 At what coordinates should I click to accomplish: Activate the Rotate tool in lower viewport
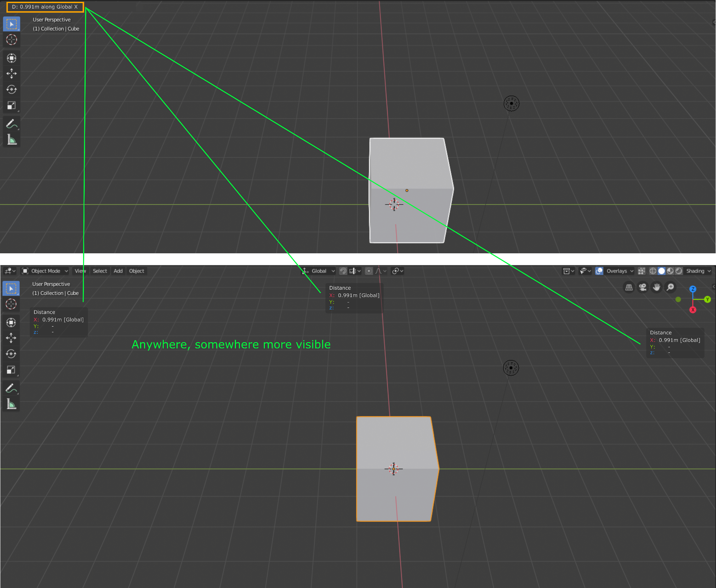pyautogui.click(x=11, y=354)
